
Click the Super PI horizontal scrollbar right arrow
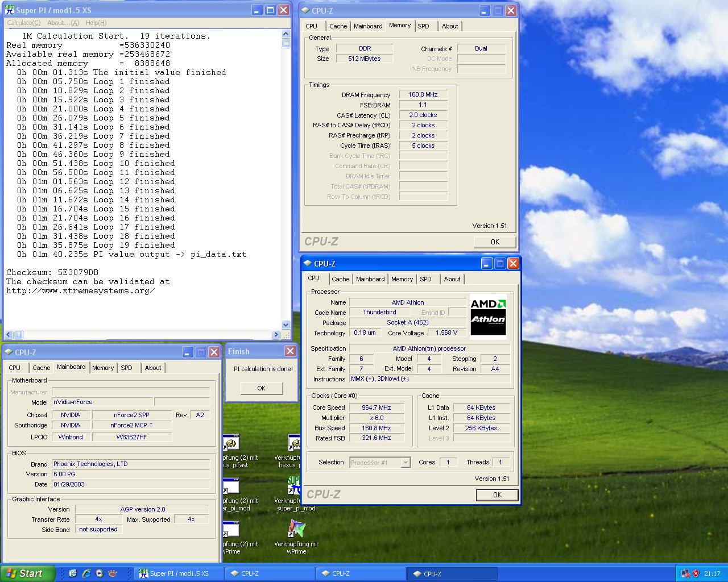[276, 335]
